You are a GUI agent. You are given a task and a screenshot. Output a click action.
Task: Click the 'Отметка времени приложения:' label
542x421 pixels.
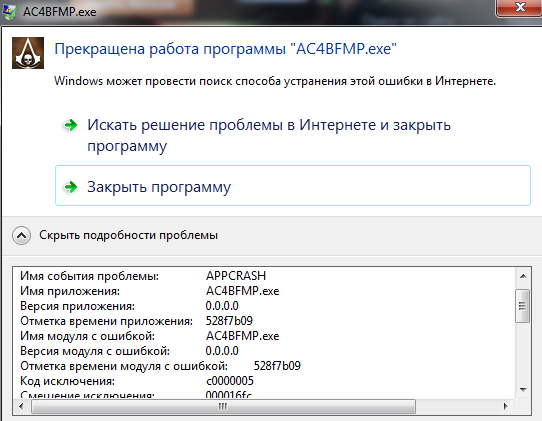[x=106, y=321]
